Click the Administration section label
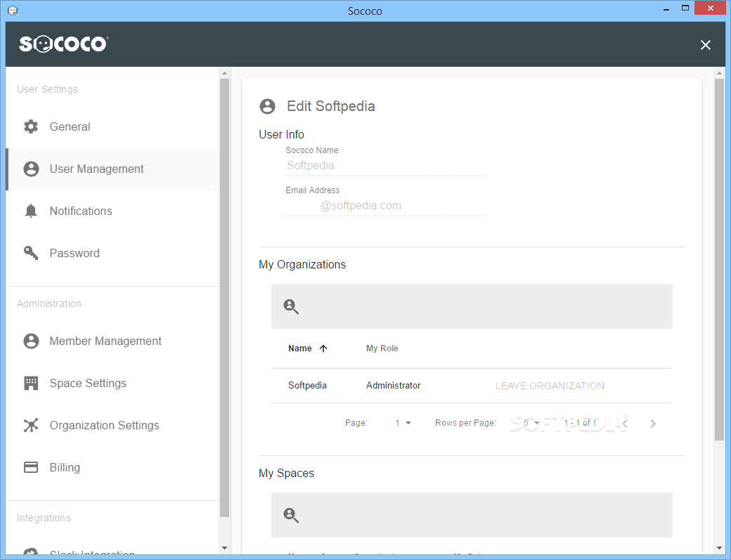 pyautogui.click(x=49, y=304)
